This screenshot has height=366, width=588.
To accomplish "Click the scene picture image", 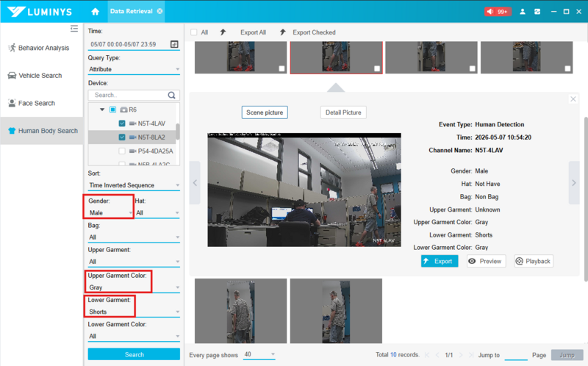I will click(x=304, y=190).
